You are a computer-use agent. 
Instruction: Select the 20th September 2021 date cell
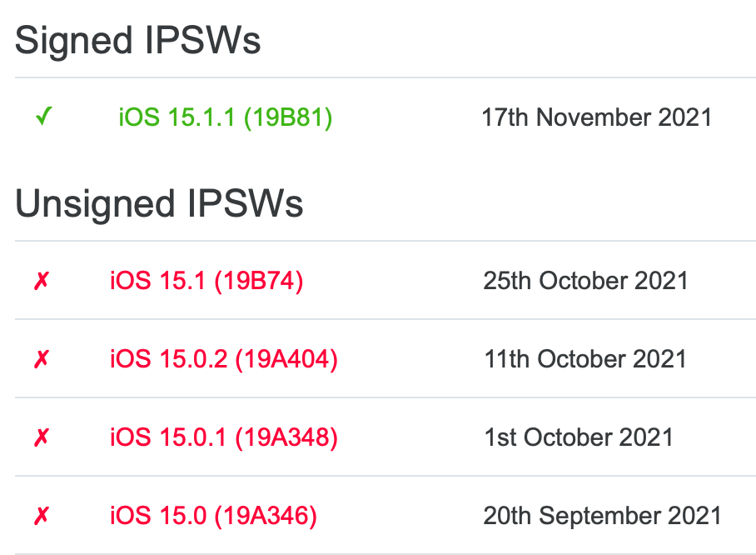(x=602, y=517)
